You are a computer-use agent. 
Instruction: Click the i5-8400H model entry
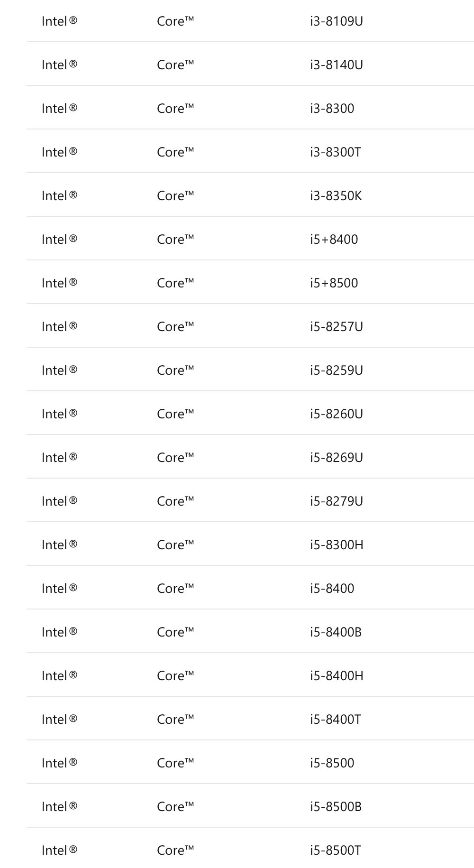337,676
